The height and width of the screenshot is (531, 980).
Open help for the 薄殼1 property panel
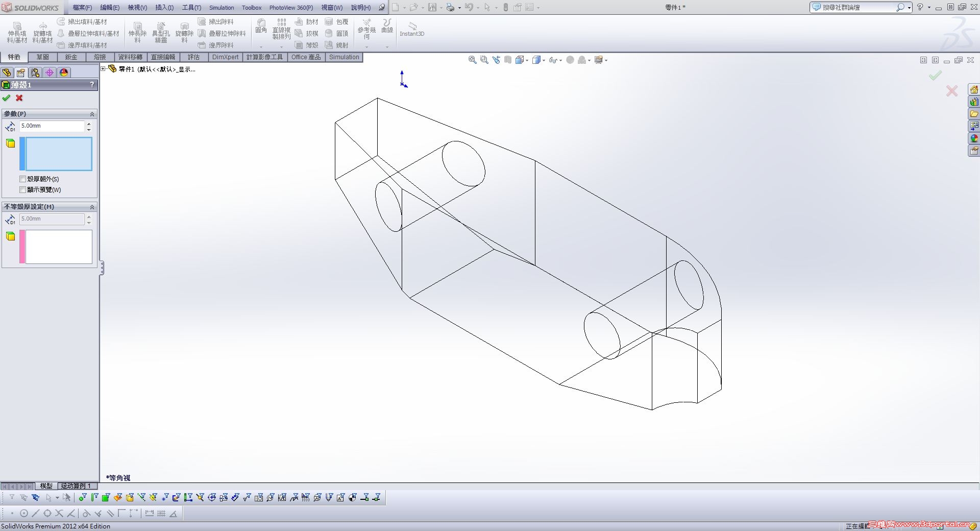pyautogui.click(x=92, y=85)
